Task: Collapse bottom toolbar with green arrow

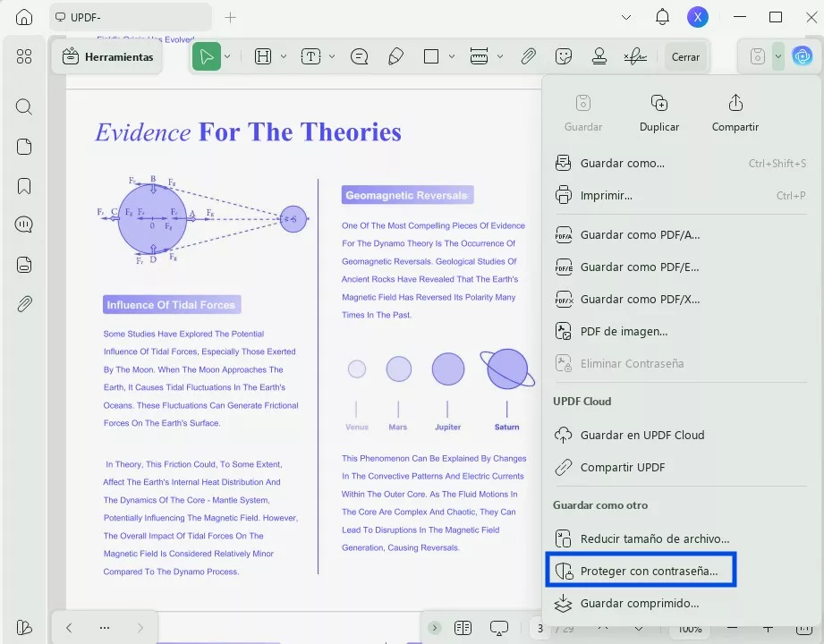Action: tap(434, 627)
